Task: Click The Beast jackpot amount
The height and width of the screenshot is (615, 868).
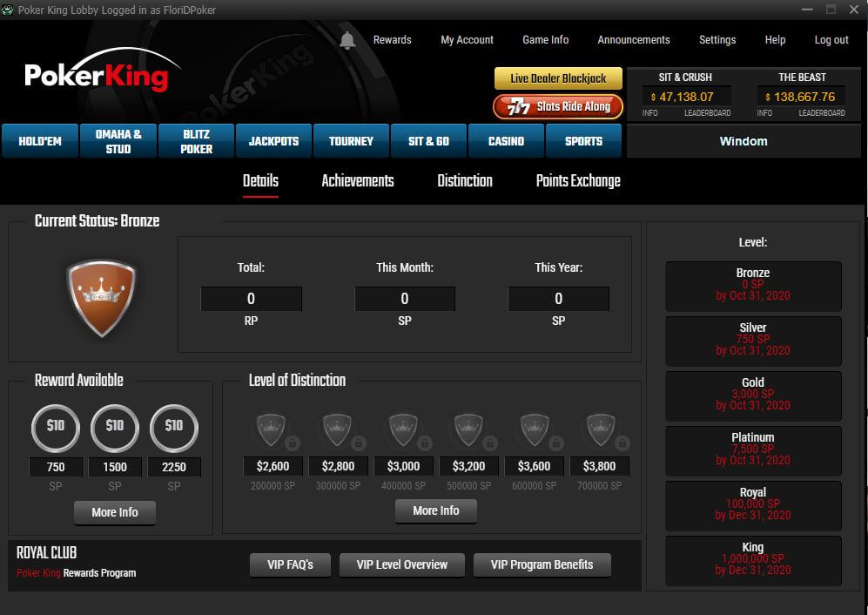Action: click(x=801, y=97)
